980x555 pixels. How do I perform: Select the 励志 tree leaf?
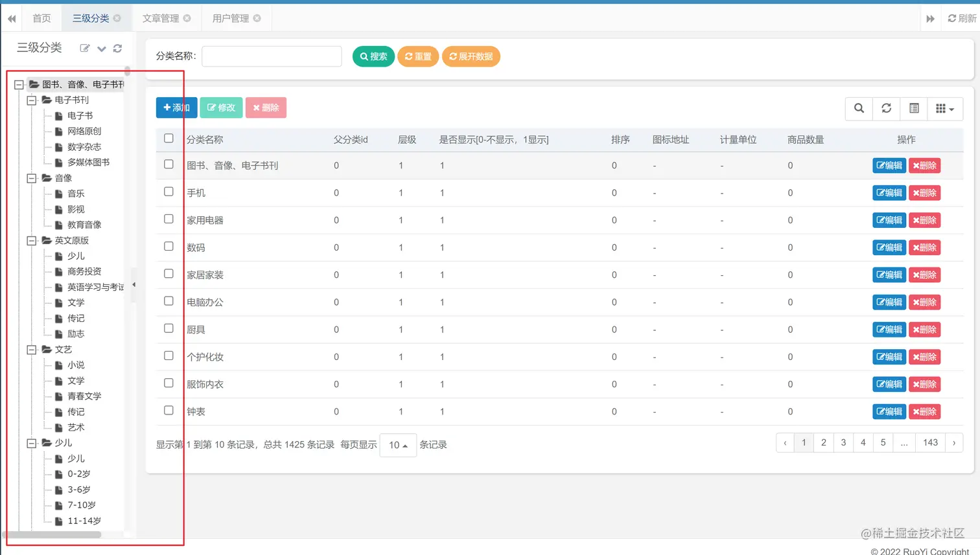click(x=76, y=334)
